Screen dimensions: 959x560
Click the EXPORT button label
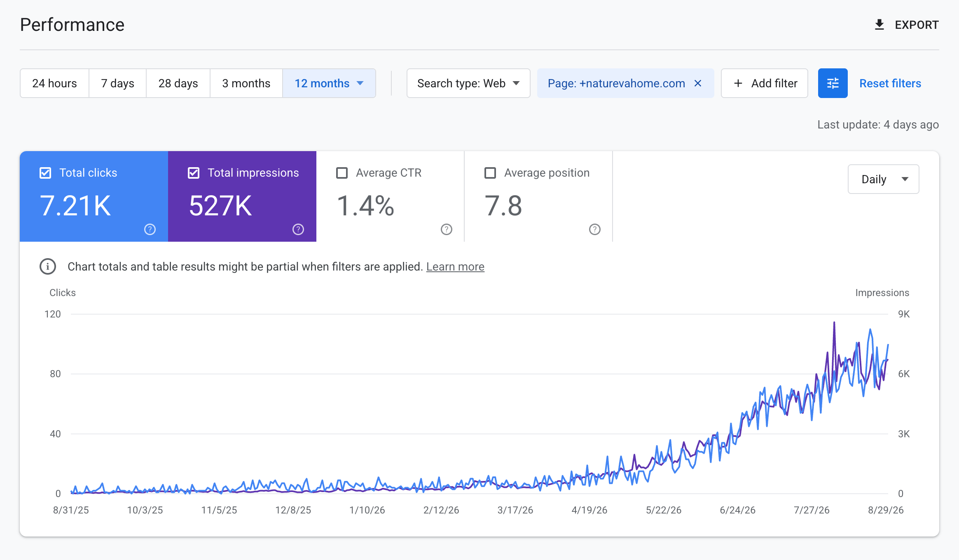917,25
